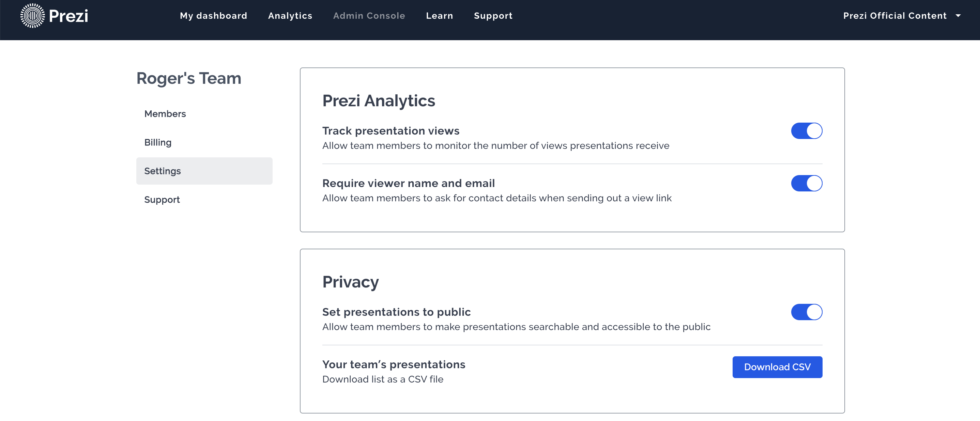
Task: Click the Roger's Team heading
Action: pyautogui.click(x=189, y=78)
